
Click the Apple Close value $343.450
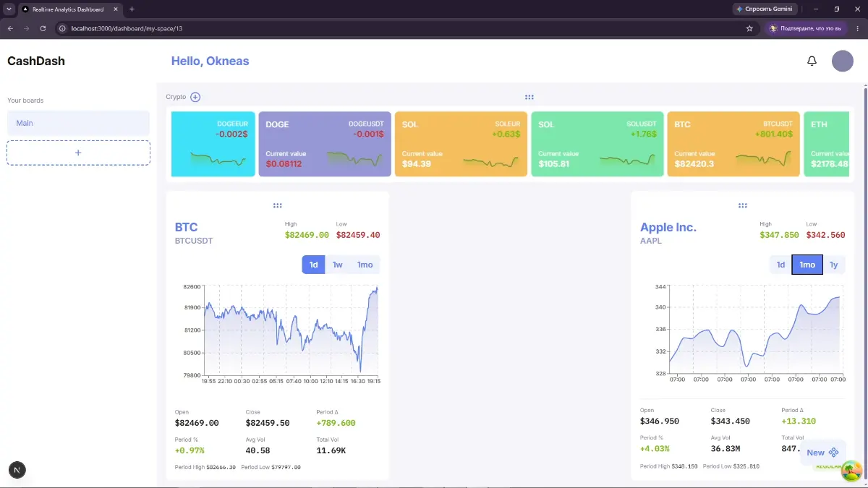click(731, 421)
